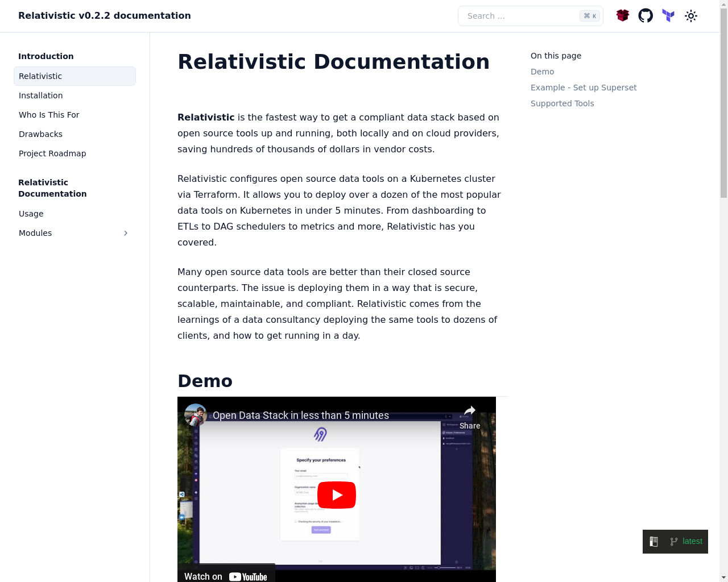Jump to Example - Set up Superset
Viewport: 728px width, 582px height.
584,88
